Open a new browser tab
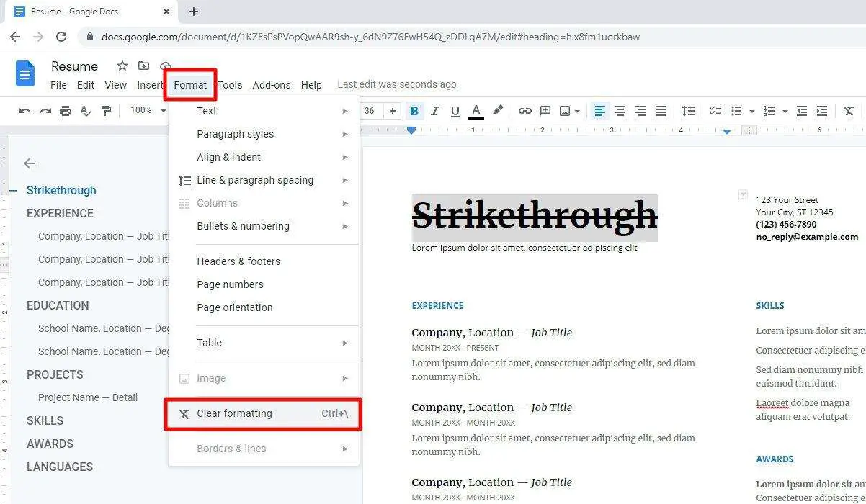 coord(194,12)
